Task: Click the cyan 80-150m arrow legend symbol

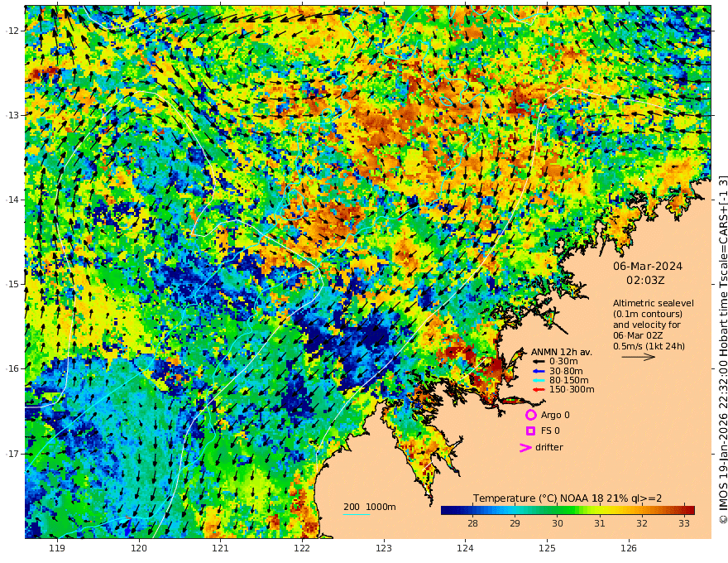Action: pyautogui.click(x=538, y=381)
